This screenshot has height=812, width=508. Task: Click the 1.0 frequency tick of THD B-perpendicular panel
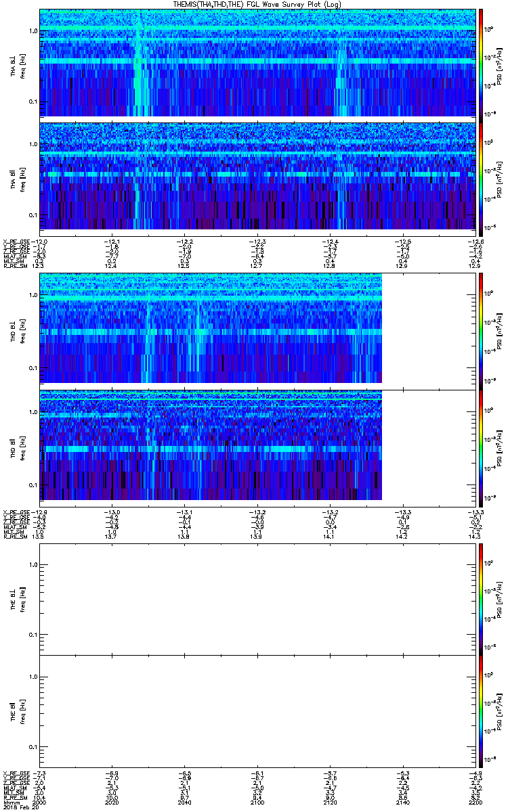click(x=33, y=296)
